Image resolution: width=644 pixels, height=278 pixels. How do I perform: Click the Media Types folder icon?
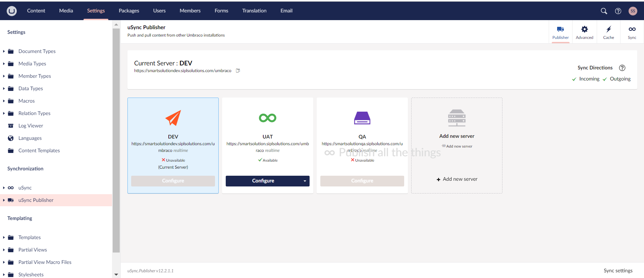(11, 64)
